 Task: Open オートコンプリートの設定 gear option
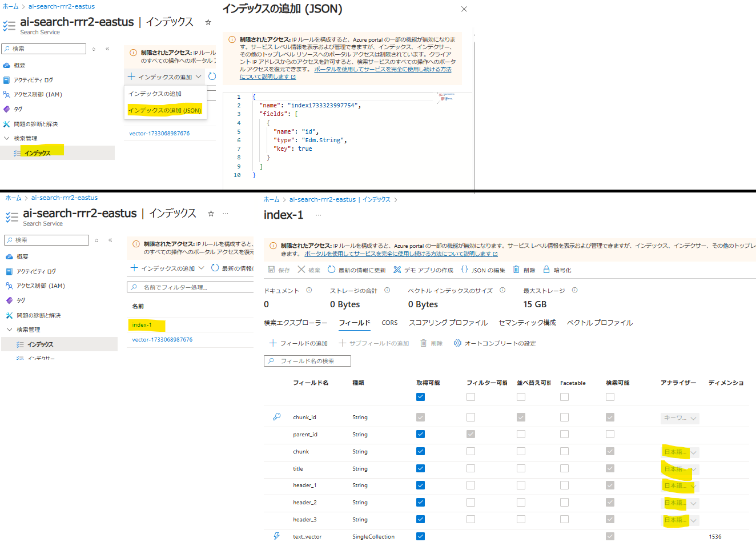494,343
